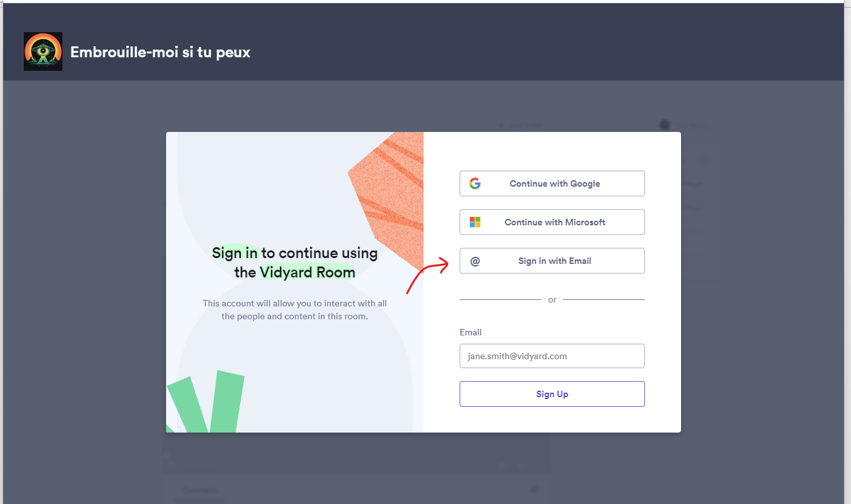Screen dimensions: 851x504
Task: Click the Email field label
Action: coord(471,332)
